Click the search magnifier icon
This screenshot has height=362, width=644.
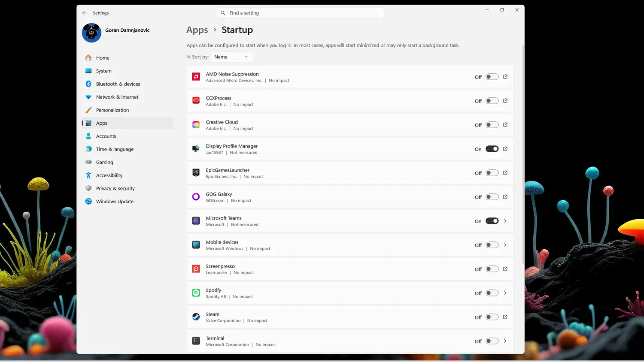[223, 13]
